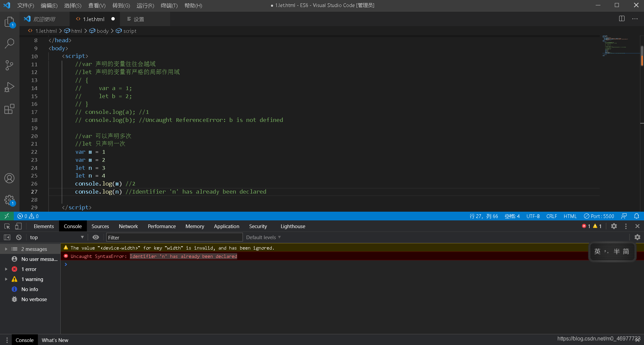The width and height of the screenshot is (644, 345).
Task: Show errors and warnings count in status bar
Action: click(28, 216)
